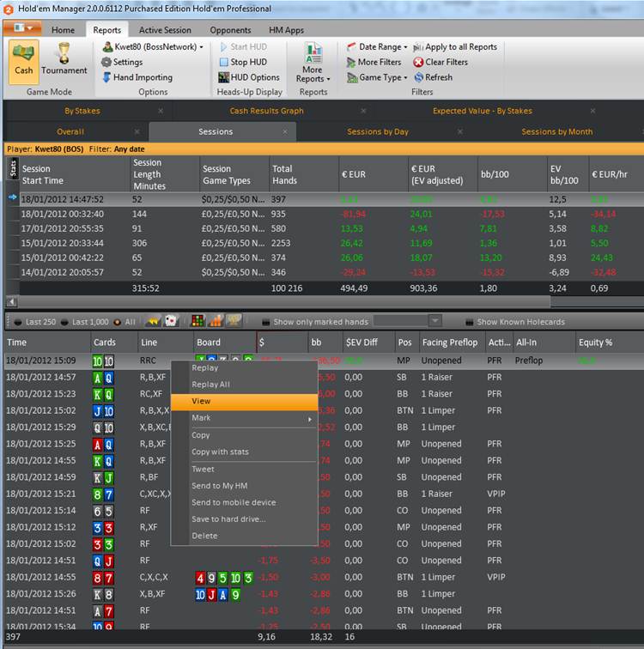Switch to Cash Results Graph tab
This screenshot has width=644, height=649.
click(x=266, y=111)
